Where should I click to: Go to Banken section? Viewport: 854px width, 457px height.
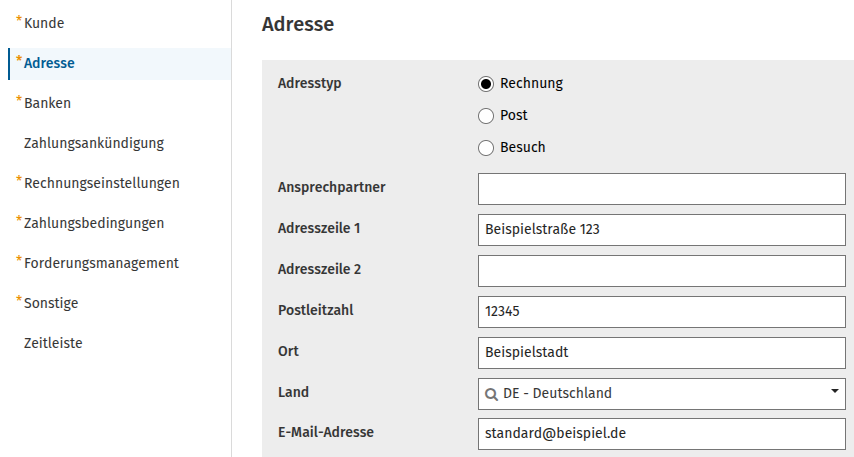click(47, 103)
